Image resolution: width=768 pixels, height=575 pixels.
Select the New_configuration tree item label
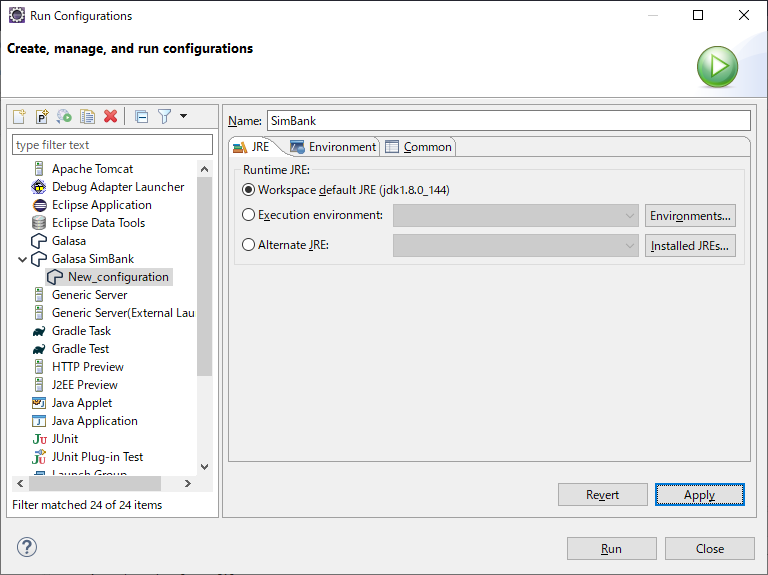click(118, 277)
